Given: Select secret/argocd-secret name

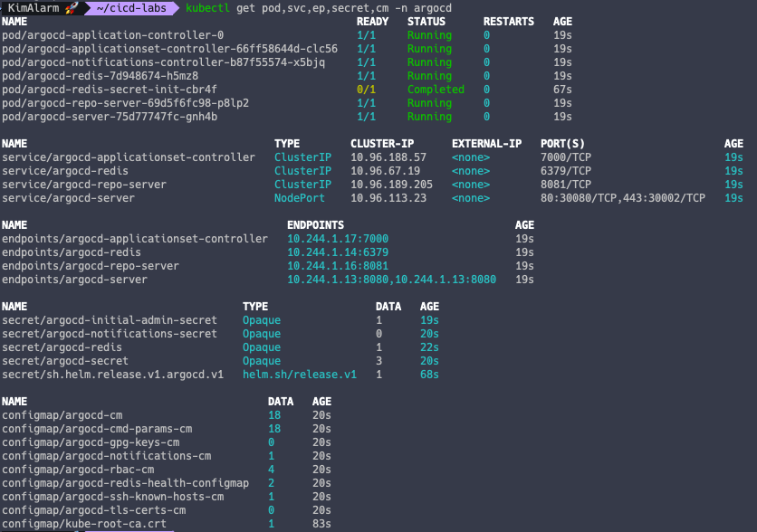Looking at the screenshot, I should [x=64, y=361].
